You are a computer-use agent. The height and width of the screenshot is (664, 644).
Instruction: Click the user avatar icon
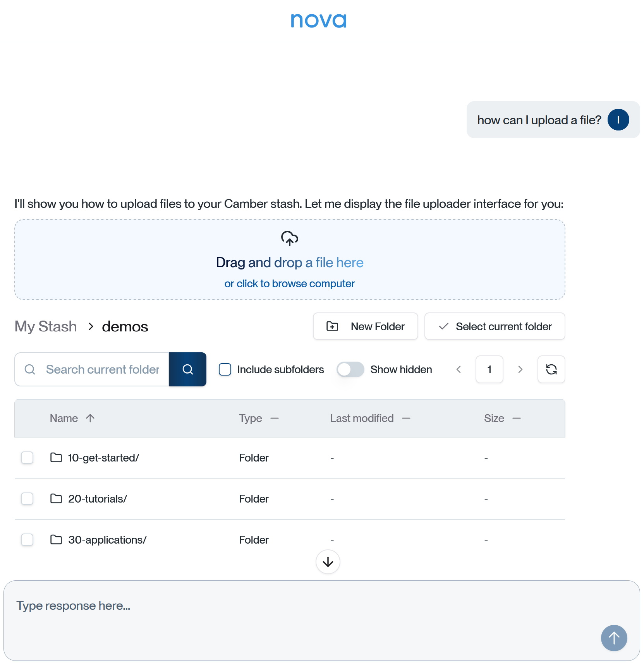pos(618,120)
